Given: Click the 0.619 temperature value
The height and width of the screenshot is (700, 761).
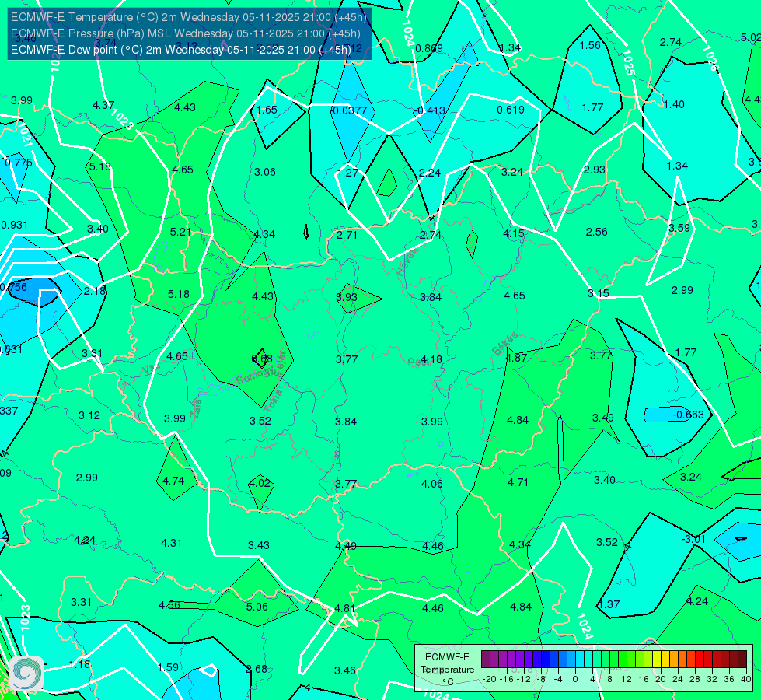Looking at the screenshot, I should (x=511, y=110).
